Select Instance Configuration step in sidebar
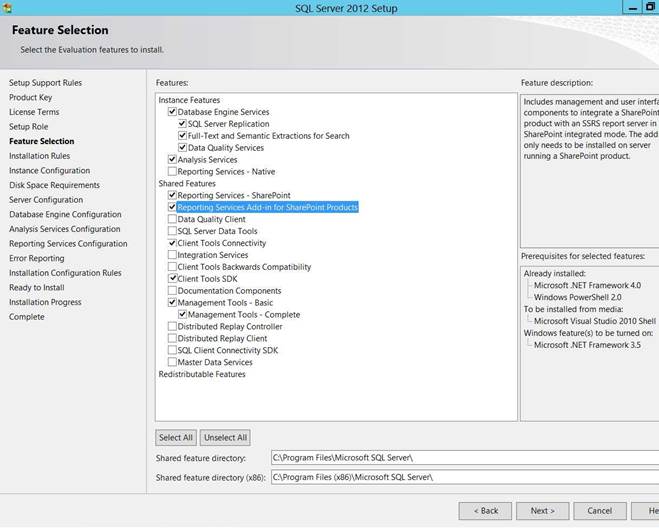The width and height of the screenshot is (659, 528). pyautogui.click(x=50, y=171)
